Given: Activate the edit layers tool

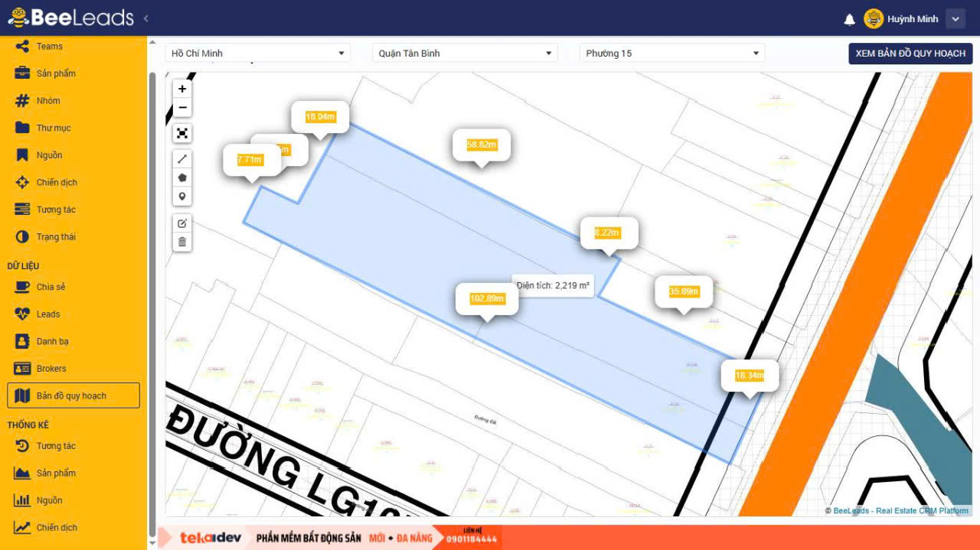Looking at the screenshot, I should click(x=182, y=223).
